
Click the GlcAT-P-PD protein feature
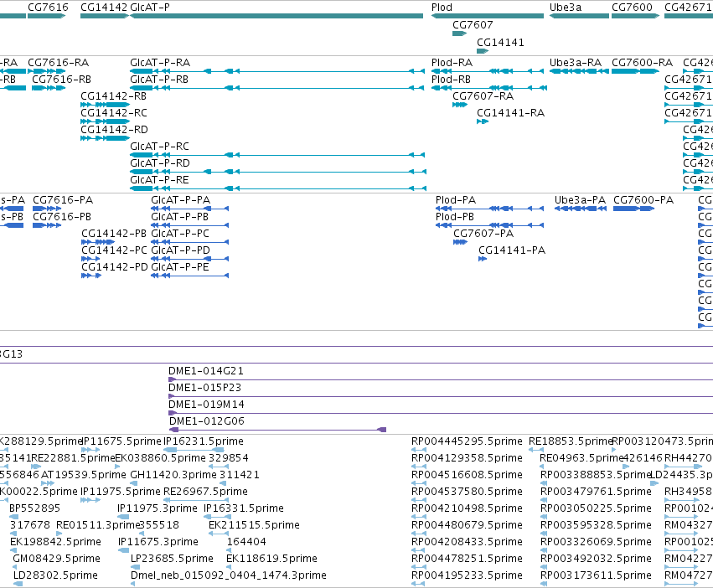coord(189,259)
